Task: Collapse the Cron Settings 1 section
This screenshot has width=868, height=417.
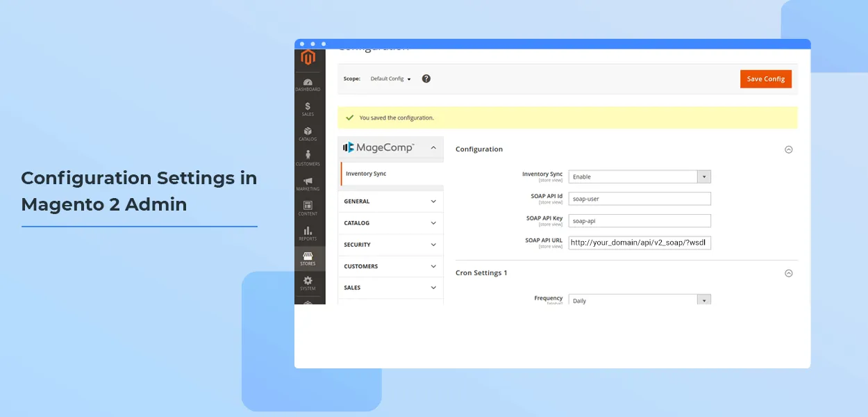Action: 788,273
